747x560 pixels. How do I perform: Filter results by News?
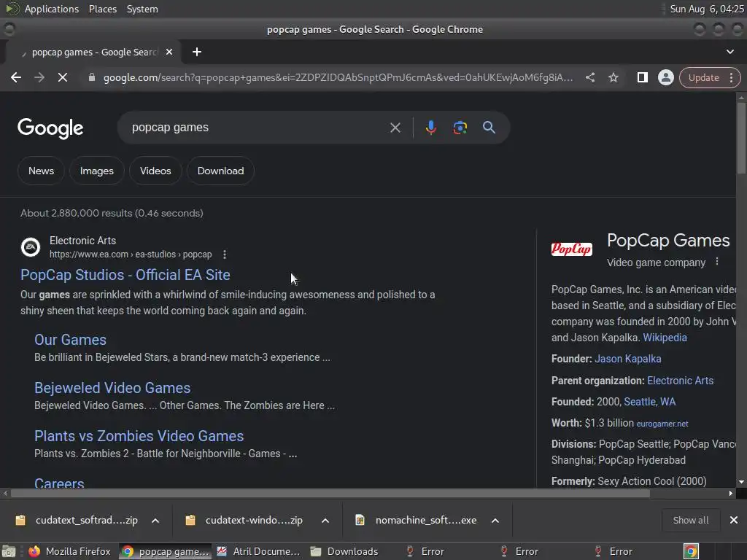41,171
